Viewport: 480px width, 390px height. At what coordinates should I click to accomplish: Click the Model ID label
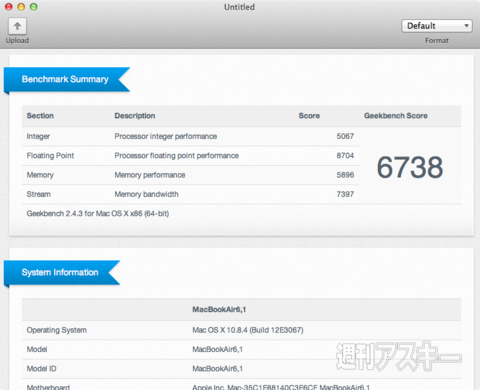click(41, 369)
